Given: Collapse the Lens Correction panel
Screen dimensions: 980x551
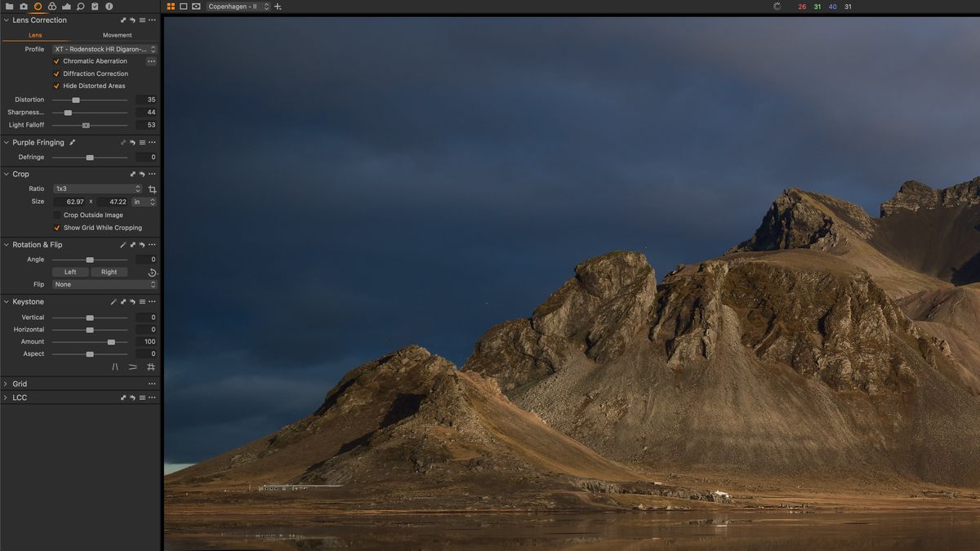Looking at the screenshot, I should pos(6,20).
